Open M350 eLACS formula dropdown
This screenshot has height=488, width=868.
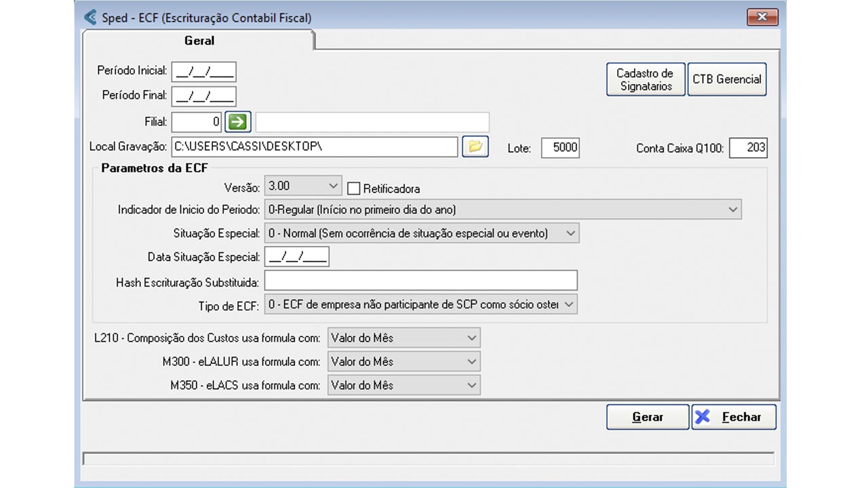pyautogui.click(x=403, y=385)
